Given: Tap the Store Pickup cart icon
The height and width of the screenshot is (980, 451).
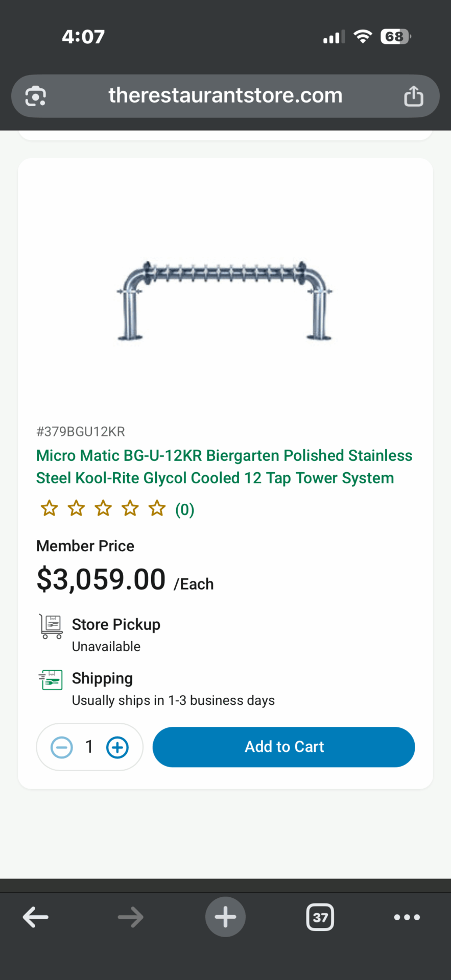Looking at the screenshot, I should click(x=51, y=626).
